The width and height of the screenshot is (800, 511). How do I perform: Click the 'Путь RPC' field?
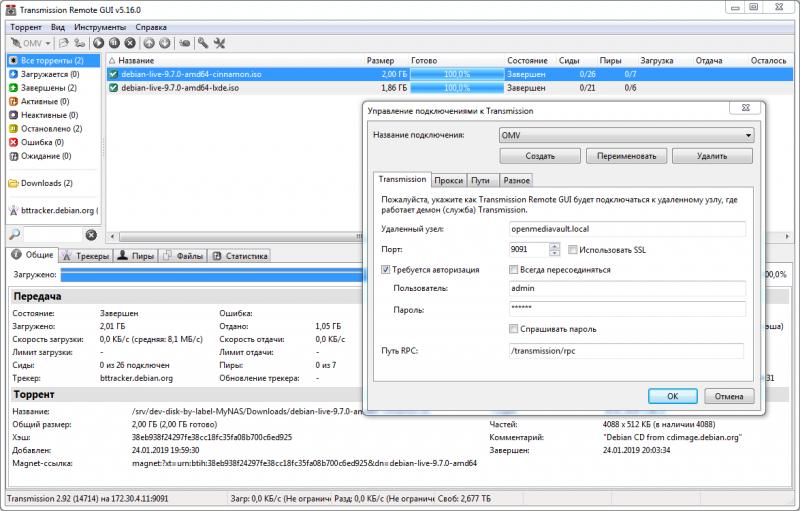[626, 351]
